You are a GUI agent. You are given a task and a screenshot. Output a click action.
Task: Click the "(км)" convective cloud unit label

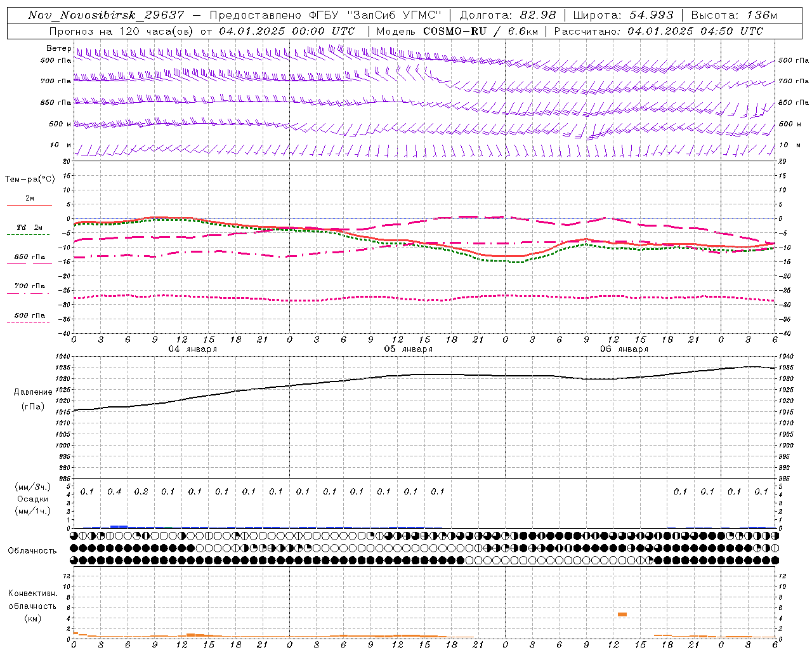[x=33, y=618]
